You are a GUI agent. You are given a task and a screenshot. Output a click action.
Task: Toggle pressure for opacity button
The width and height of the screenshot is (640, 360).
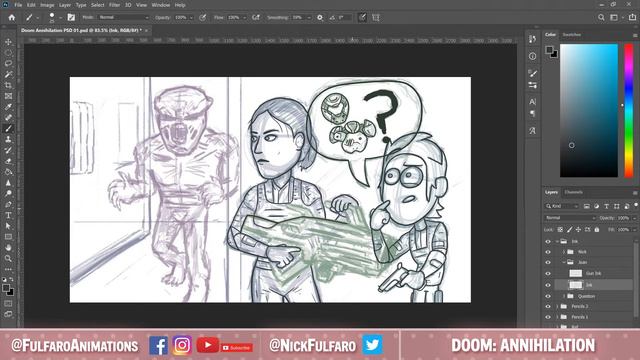[202, 18]
